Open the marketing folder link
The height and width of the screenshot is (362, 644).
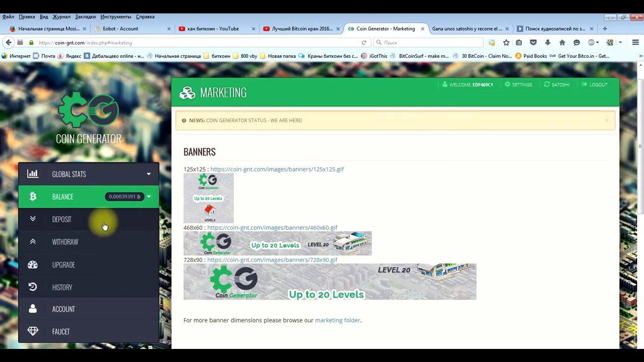click(x=338, y=320)
